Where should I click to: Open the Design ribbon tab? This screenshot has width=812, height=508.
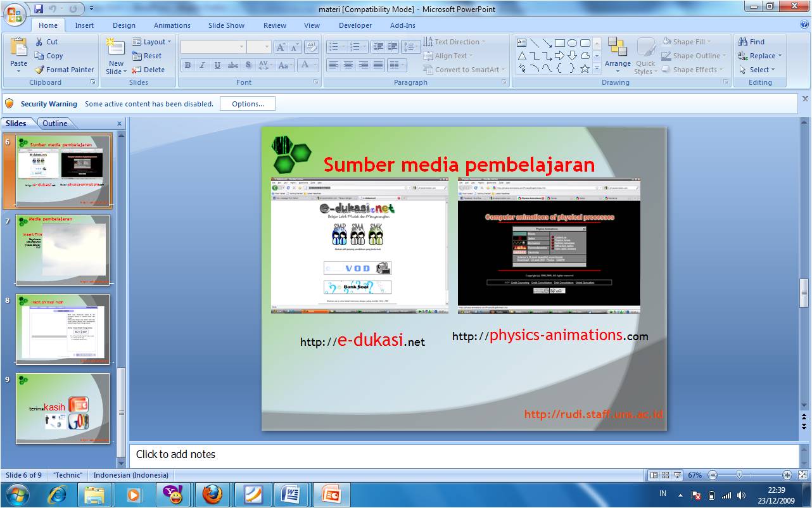124,25
